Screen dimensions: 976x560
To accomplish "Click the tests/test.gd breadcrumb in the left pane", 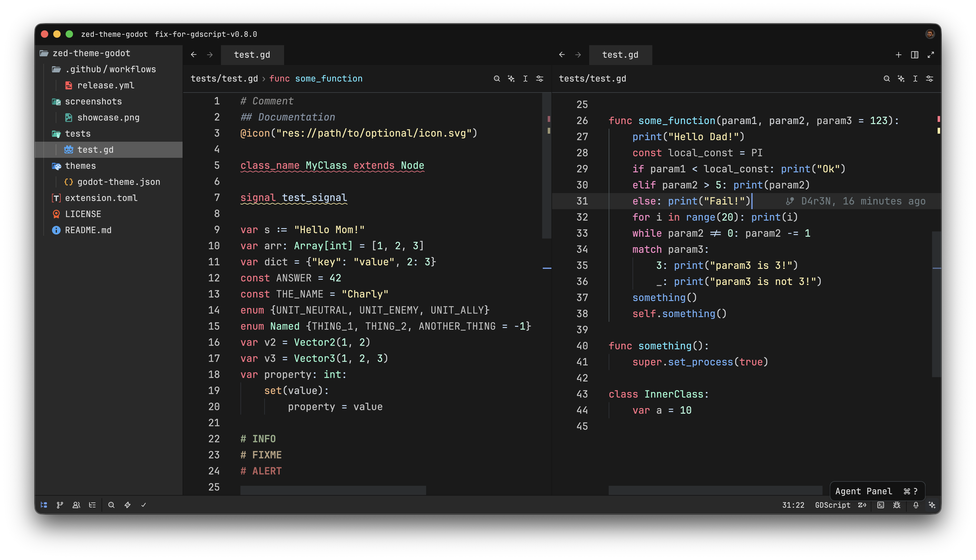I will click(224, 79).
